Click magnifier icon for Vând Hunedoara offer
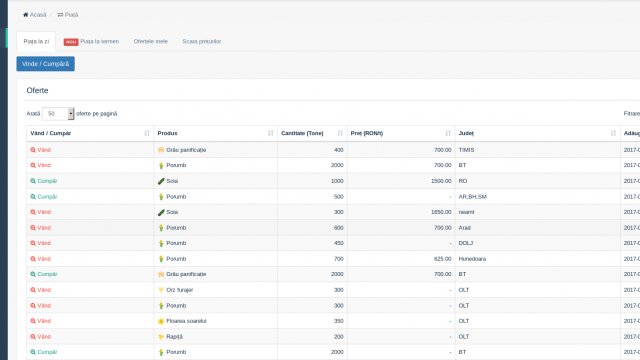This screenshot has height=360, width=640. pyautogui.click(x=33, y=259)
